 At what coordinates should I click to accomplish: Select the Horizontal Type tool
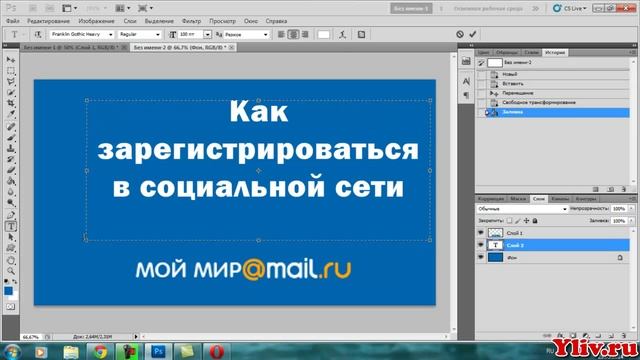click(x=11, y=226)
